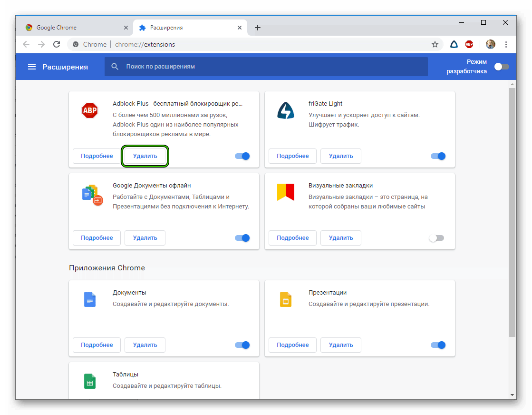This screenshot has width=532, height=415.
Task: Close the Google Chrome tab
Action: (x=126, y=28)
